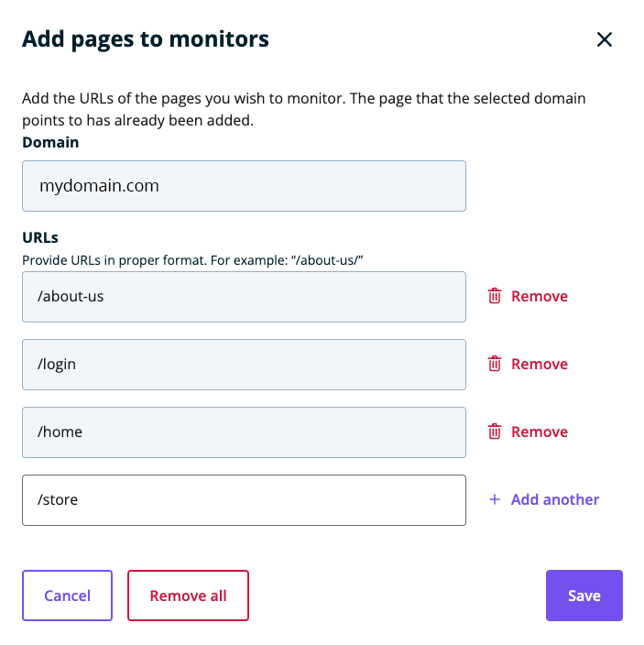Viewport: 644px width, 645px height.
Task: Focus the /home URL input box
Action: [x=244, y=432]
